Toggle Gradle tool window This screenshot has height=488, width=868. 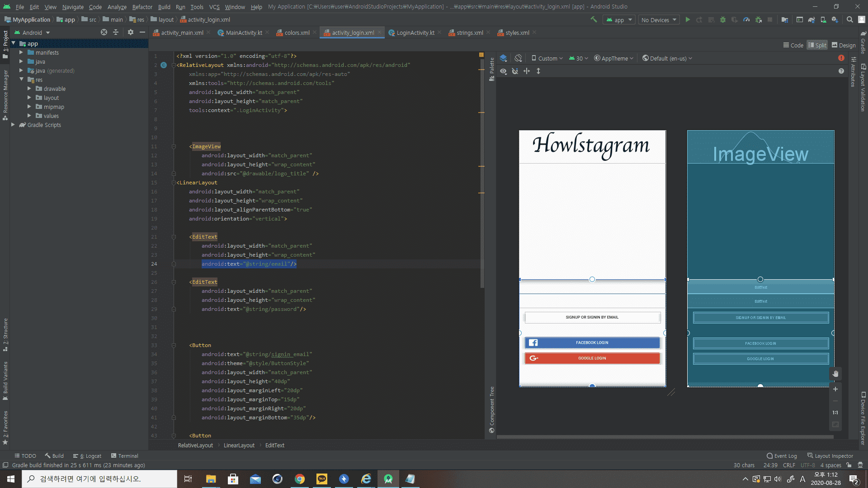(x=863, y=43)
